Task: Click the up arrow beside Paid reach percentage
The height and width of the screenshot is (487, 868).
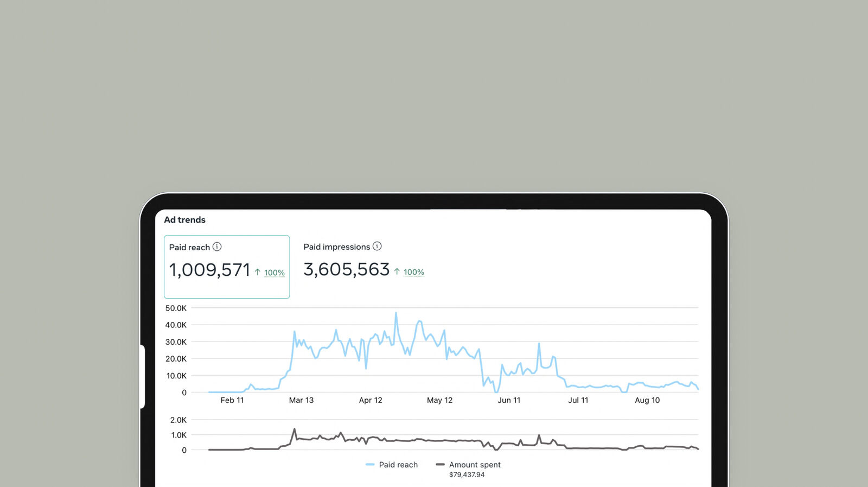Action: point(258,272)
